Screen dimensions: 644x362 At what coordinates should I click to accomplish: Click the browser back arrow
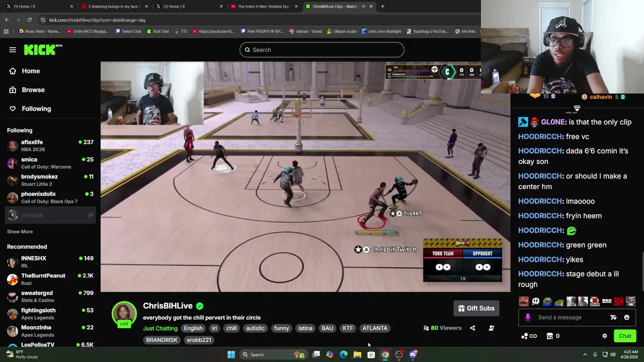7,20
